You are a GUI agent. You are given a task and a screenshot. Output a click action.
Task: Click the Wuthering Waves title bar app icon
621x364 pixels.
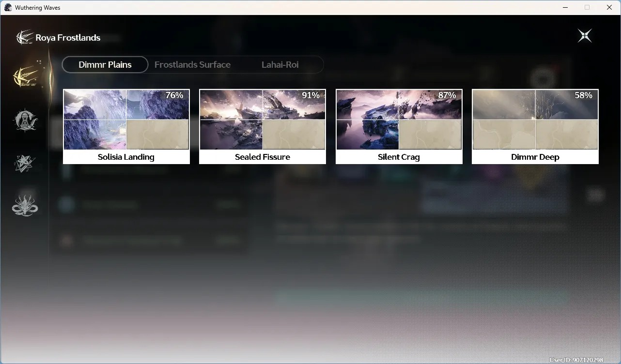pyautogui.click(x=8, y=7)
